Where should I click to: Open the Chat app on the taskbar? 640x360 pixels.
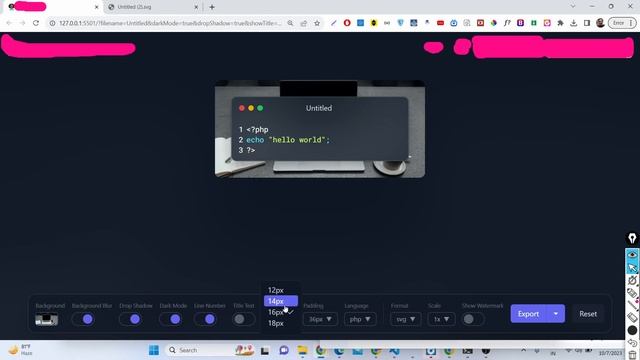click(x=284, y=350)
